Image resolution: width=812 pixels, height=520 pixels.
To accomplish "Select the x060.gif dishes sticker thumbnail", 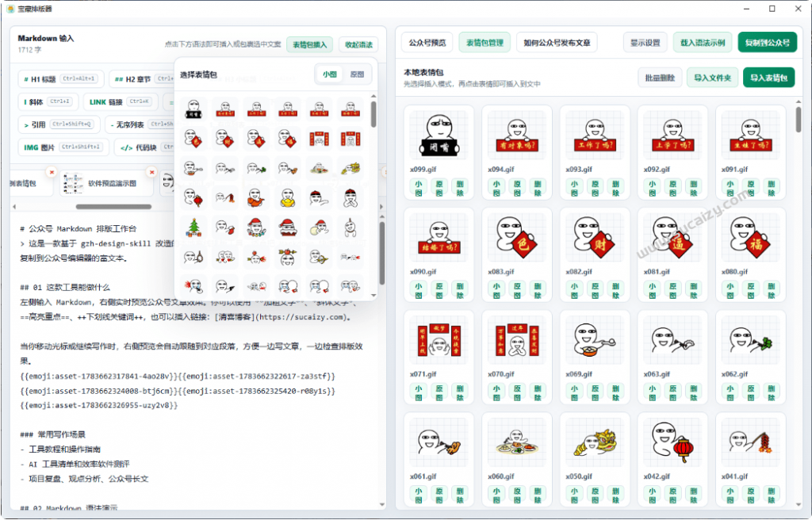I will click(516, 443).
